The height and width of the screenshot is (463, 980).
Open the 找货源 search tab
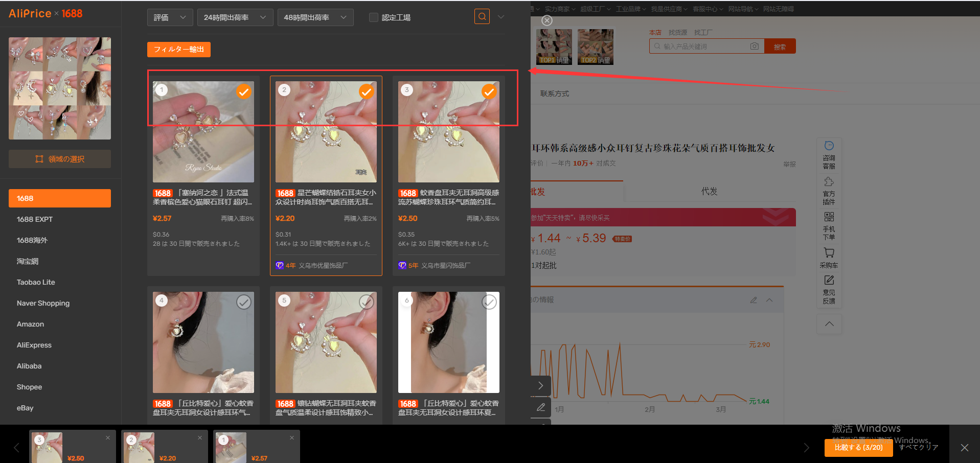tap(678, 32)
